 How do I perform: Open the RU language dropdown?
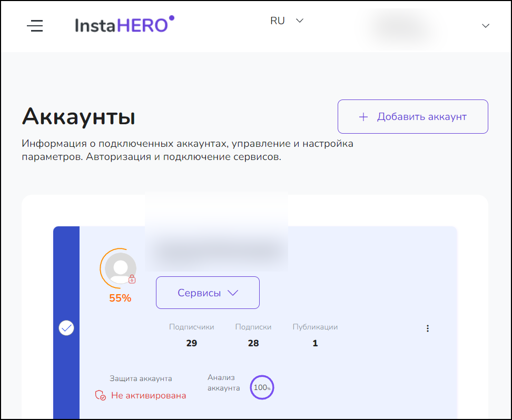(x=287, y=21)
